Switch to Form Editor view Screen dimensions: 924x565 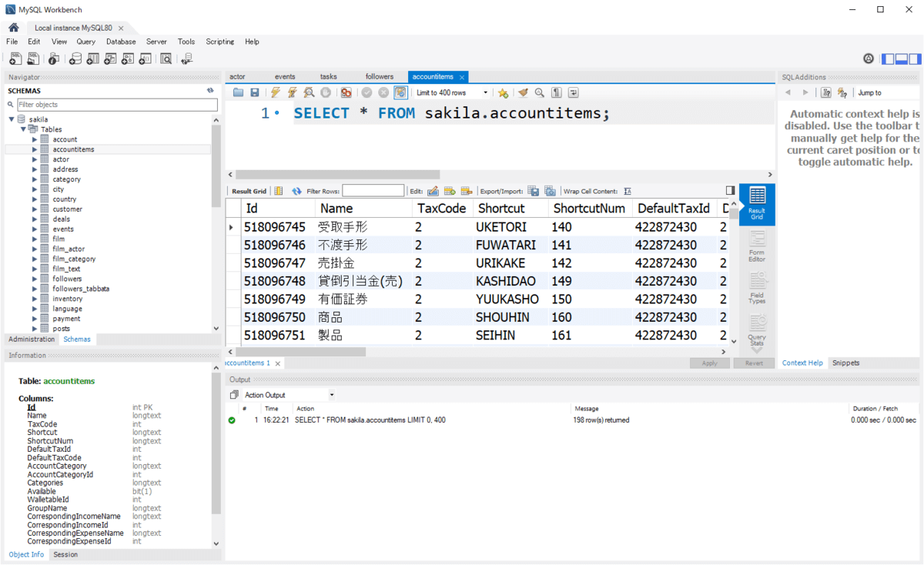point(757,246)
